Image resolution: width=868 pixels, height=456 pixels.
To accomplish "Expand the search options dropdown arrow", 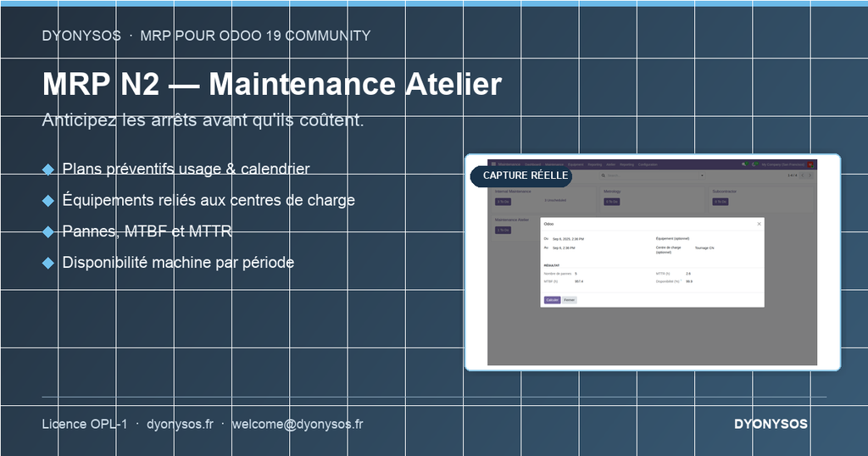I will (x=702, y=175).
